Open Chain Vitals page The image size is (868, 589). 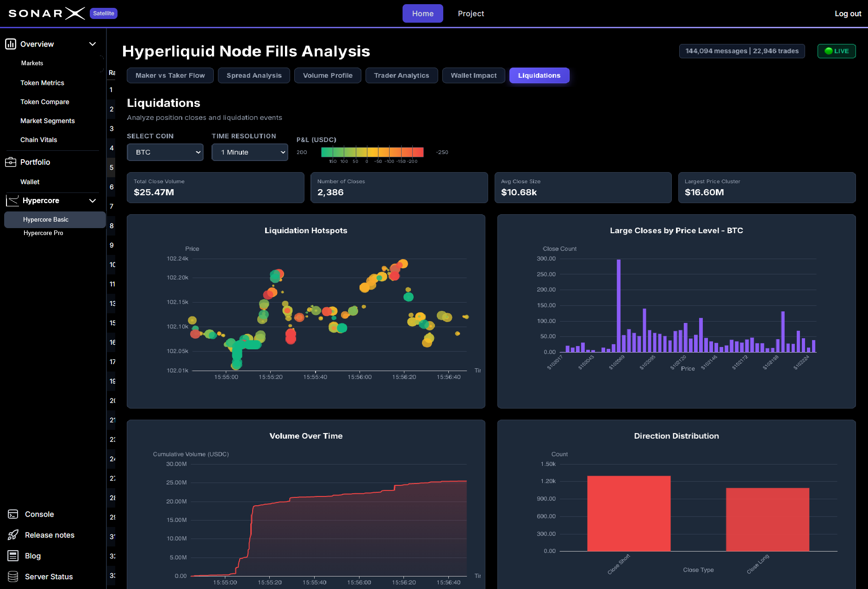39,140
